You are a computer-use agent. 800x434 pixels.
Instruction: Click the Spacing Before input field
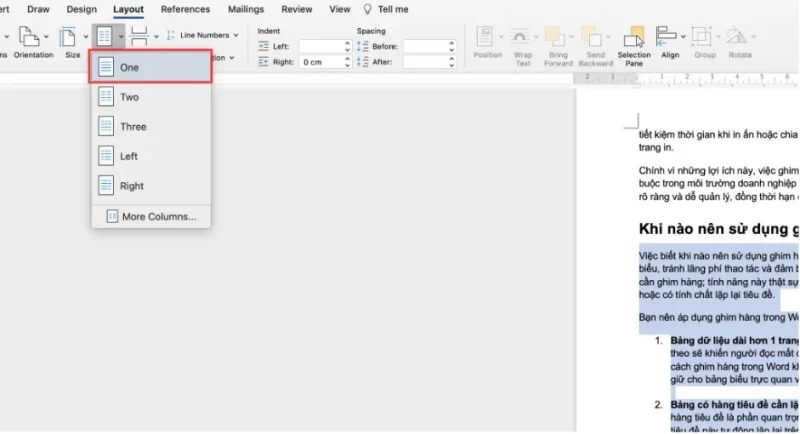click(x=428, y=46)
